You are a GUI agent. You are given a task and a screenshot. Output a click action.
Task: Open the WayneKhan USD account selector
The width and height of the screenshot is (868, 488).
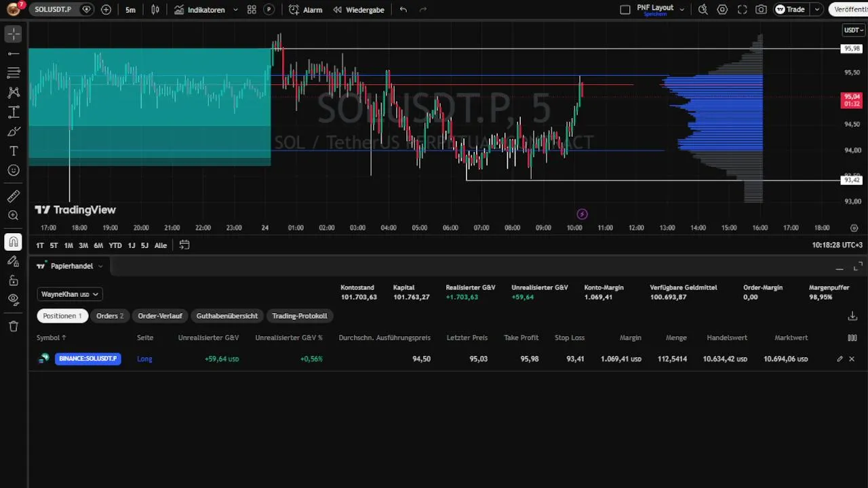[70, 294]
